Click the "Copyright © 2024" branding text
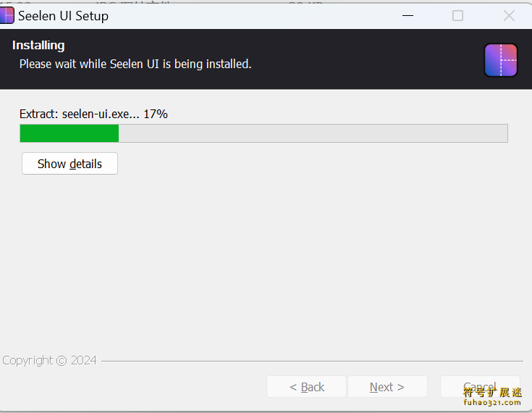532x413 pixels. [x=49, y=360]
